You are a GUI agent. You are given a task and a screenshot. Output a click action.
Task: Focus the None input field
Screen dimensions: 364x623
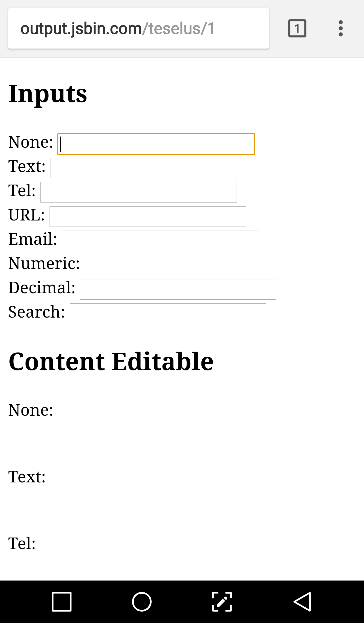pos(156,144)
